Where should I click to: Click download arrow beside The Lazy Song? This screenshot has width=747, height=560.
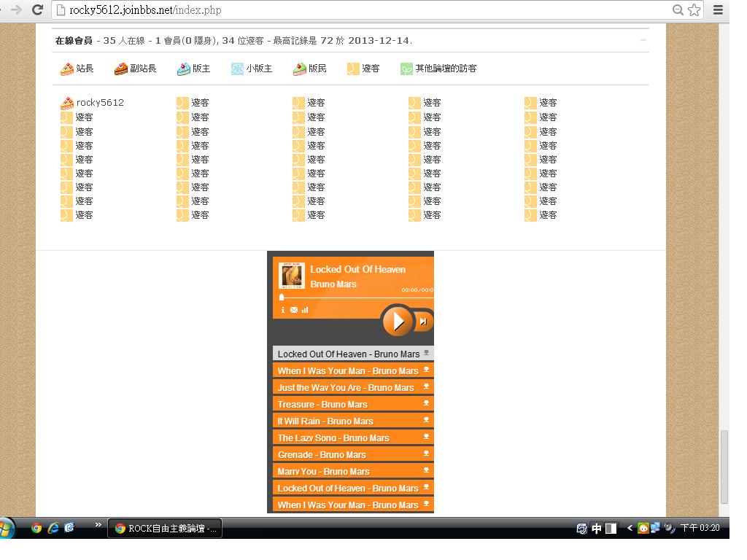pyautogui.click(x=427, y=437)
